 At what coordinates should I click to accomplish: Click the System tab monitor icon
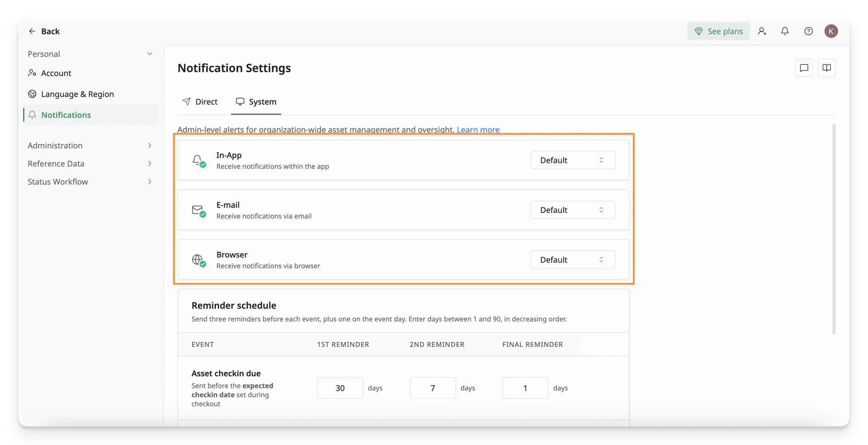coord(240,101)
